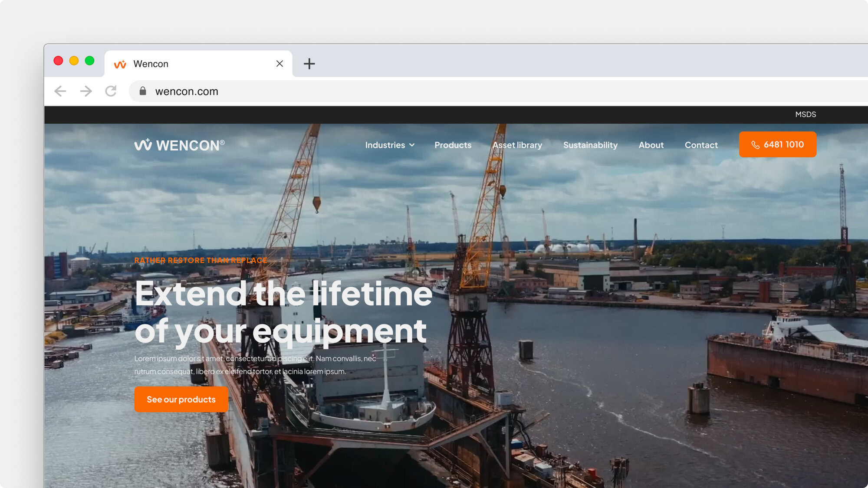Click See our products button
This screenshot has width=868, height=488.
pos(181,399)
